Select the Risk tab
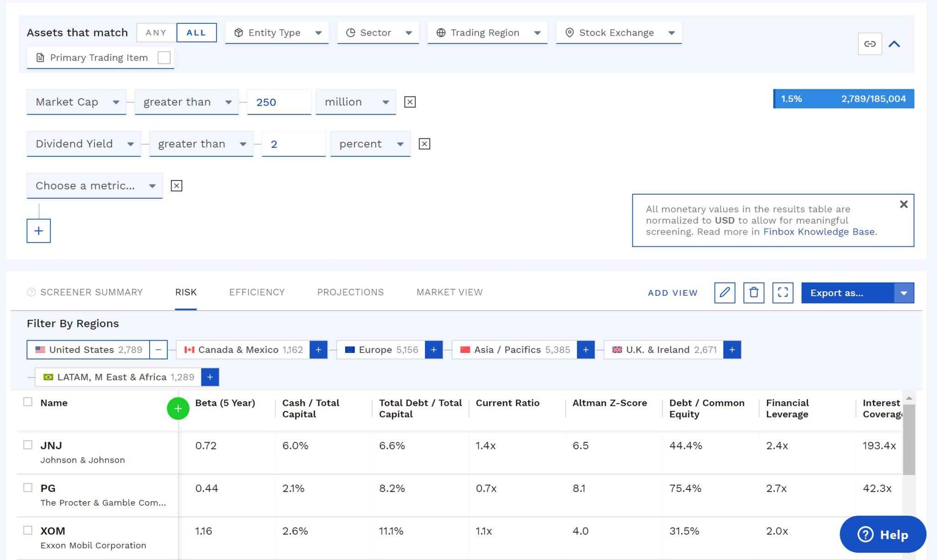This screenshot has width=937, height=560. click(x=186, y=292)
